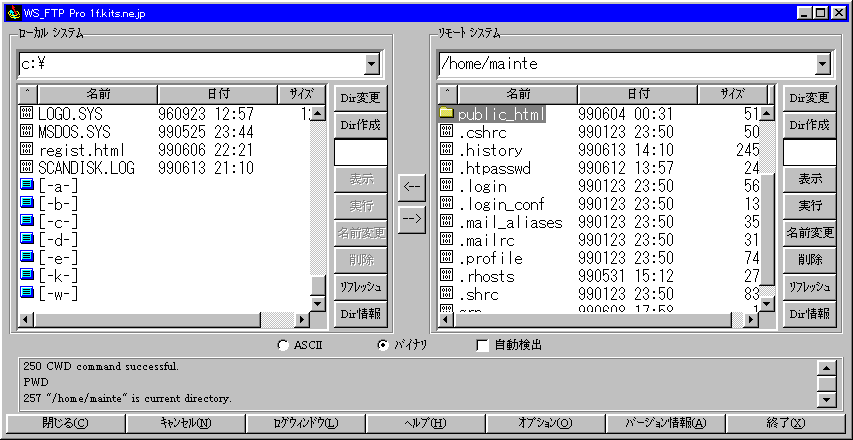Viewport: 853px width, 440px height.
Task: Click the .rhosts file icon
Action: coord(446,275)
